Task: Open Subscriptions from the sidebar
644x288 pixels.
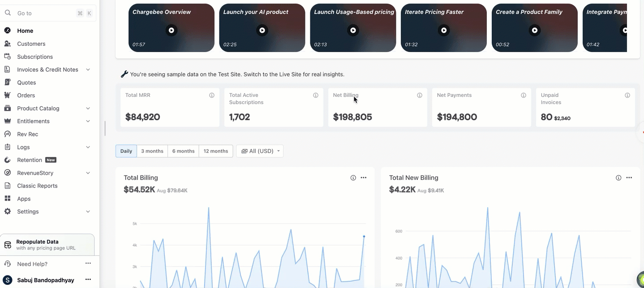Action: click(x=35, y=57)
